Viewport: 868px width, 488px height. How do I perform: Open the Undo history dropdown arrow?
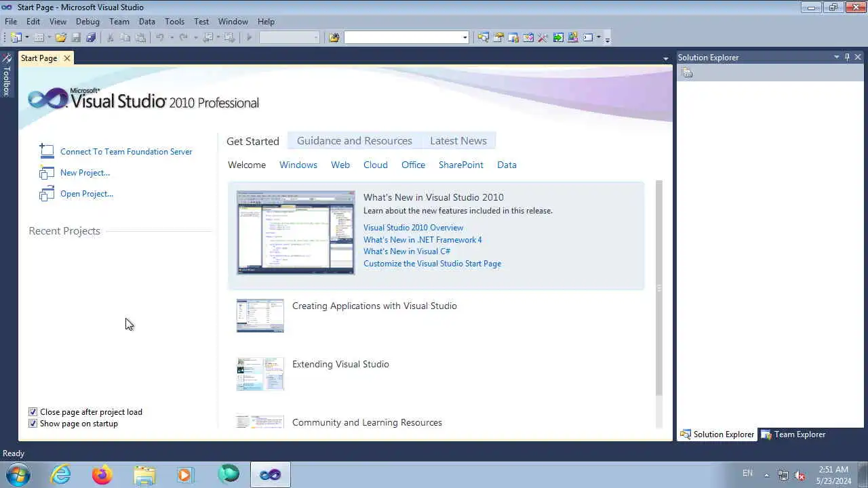(172, 38)
